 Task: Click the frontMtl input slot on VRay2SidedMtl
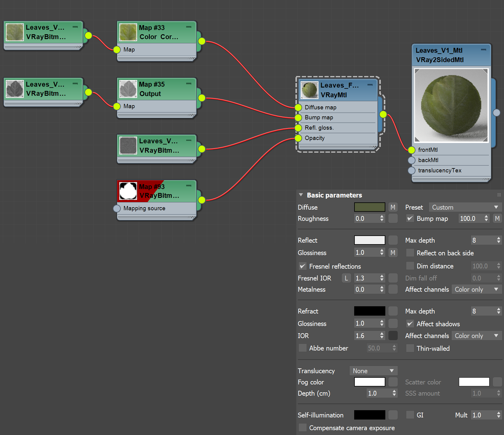point(411,150)
